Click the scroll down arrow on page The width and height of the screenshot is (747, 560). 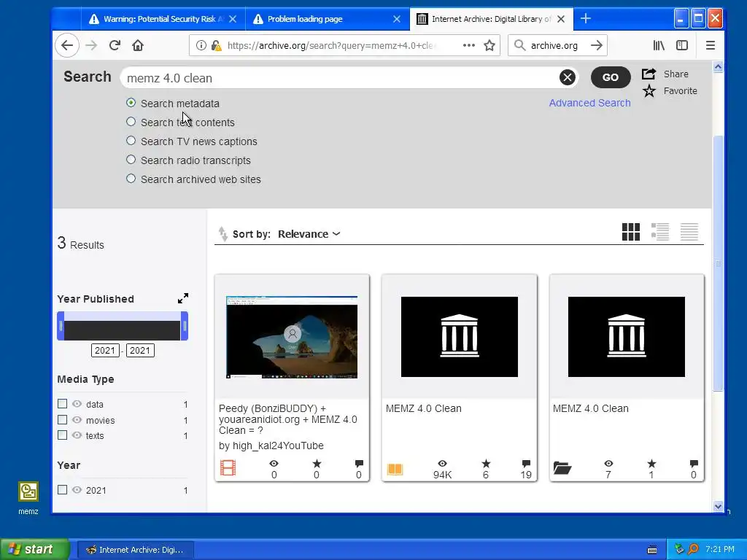[718, 507]
